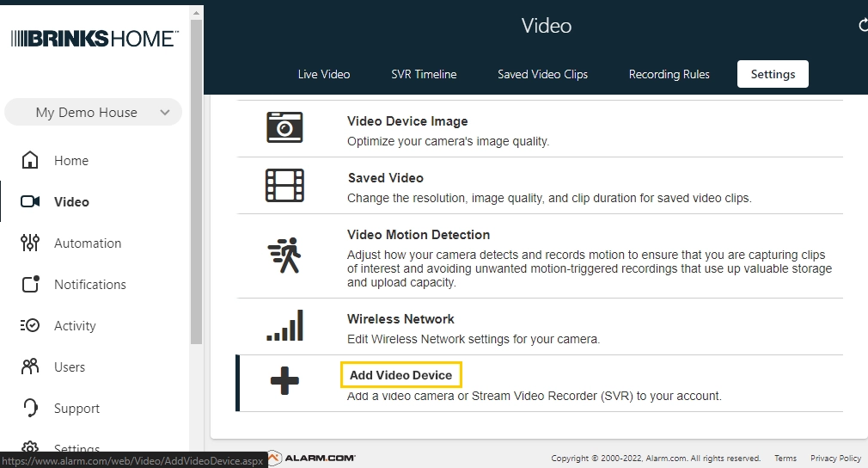This screenshot has width=868, height=468.
Task: Open the Recording Rules tab
Action: 669,74
